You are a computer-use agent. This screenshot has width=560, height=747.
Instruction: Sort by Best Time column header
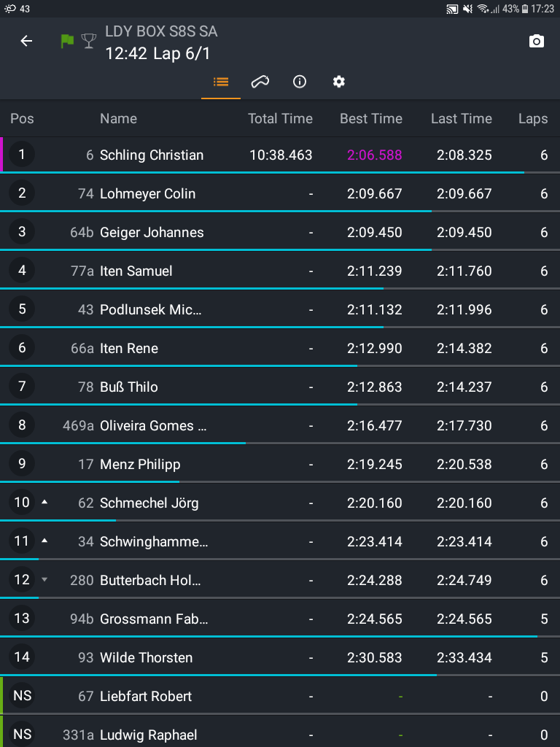click(x=370, y=119)
